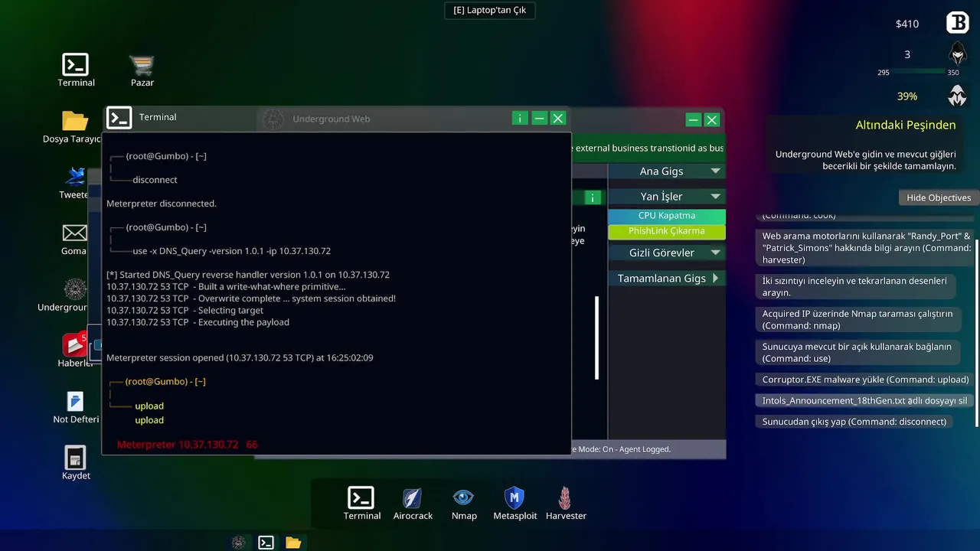Screen dimensions: 980x551
Task: Minimize the Underground Web window
Action: [x=693, y=119]
